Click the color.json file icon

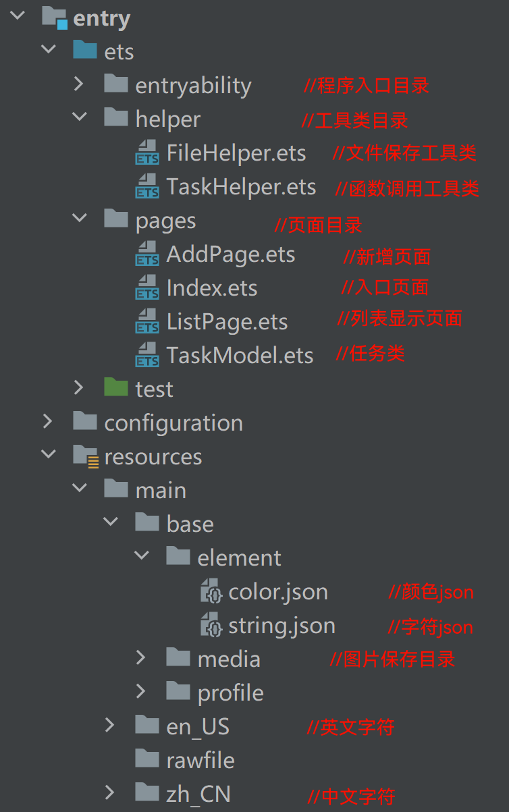pyautogui.click(x=211, y=592)
